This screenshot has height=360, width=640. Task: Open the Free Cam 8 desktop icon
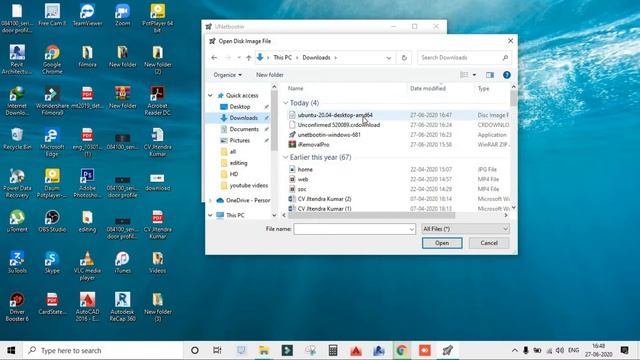pos(52,15)
